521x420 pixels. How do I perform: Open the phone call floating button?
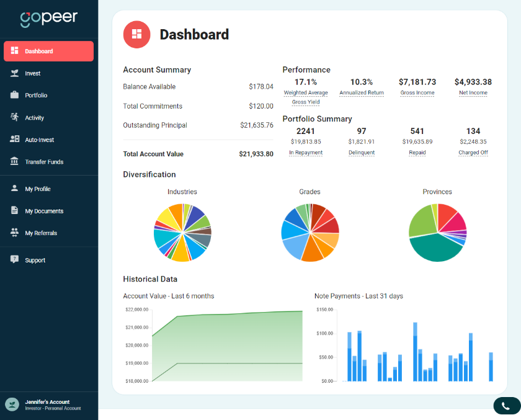505,406
